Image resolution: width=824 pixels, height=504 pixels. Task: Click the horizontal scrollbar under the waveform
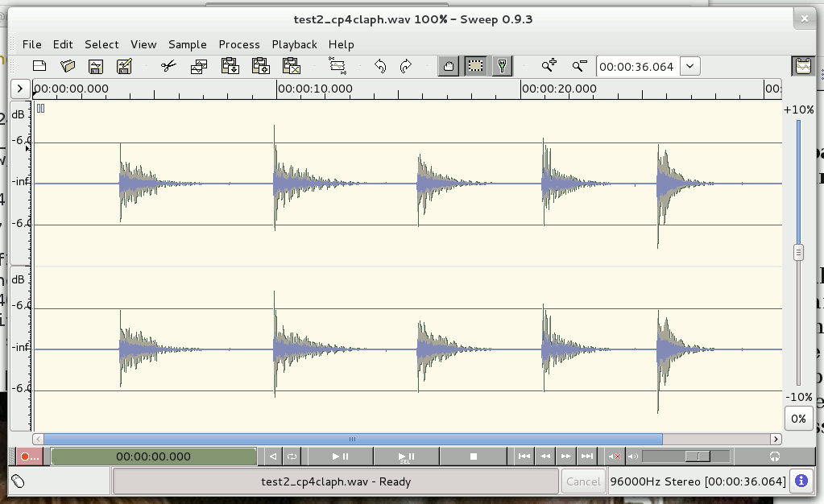tap(353, 439)
